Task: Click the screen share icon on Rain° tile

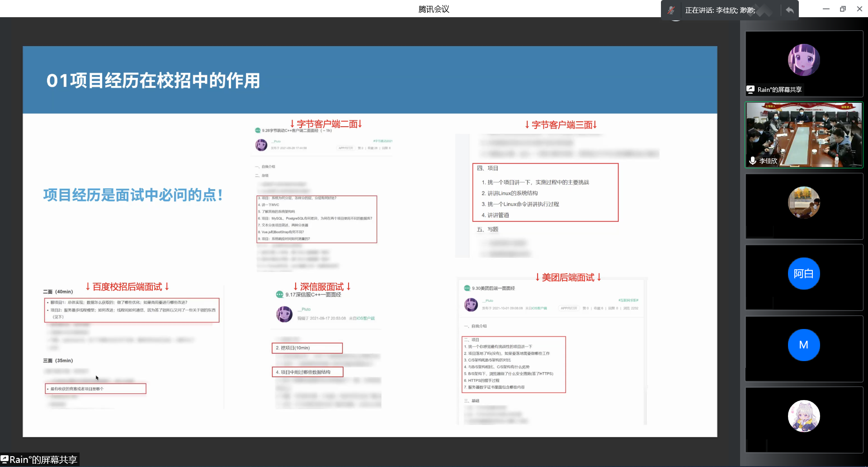Action: point(750,90)
